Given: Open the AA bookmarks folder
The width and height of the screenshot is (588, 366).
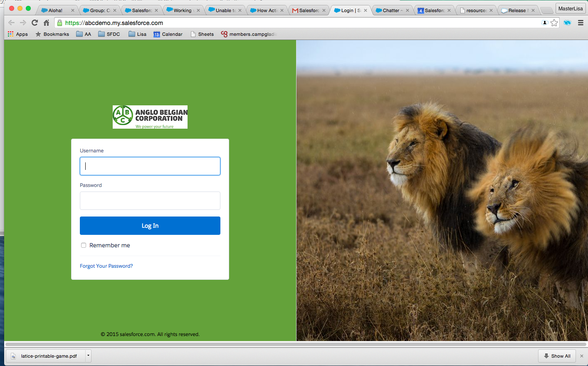Looking at the screenshot, I should point(84,34).
